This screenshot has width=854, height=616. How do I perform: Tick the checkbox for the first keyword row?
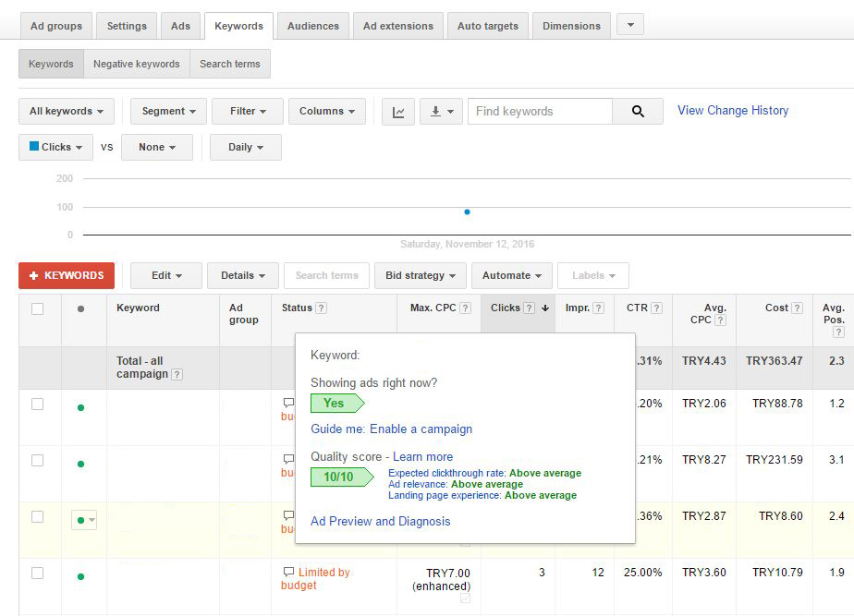tap(38, 405)
